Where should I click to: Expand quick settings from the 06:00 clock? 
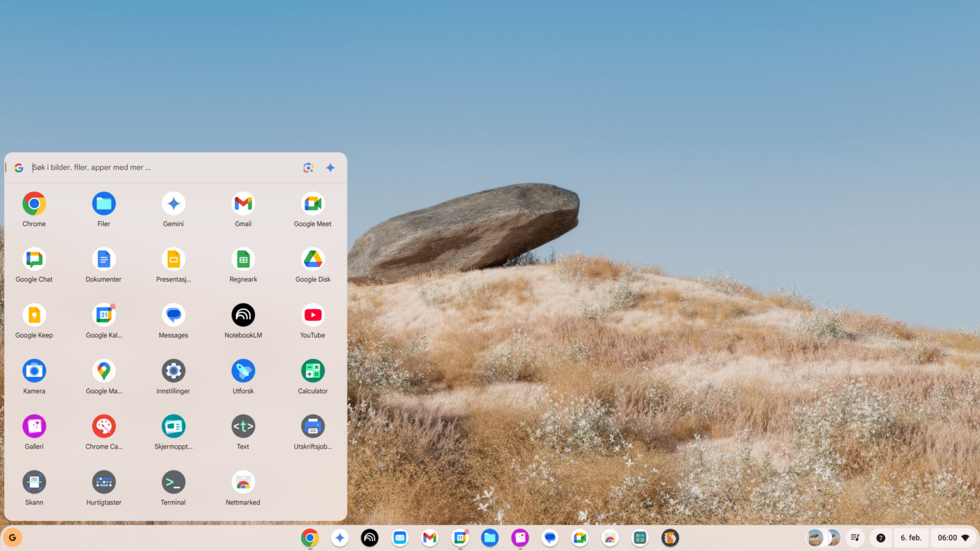(953, 538)
